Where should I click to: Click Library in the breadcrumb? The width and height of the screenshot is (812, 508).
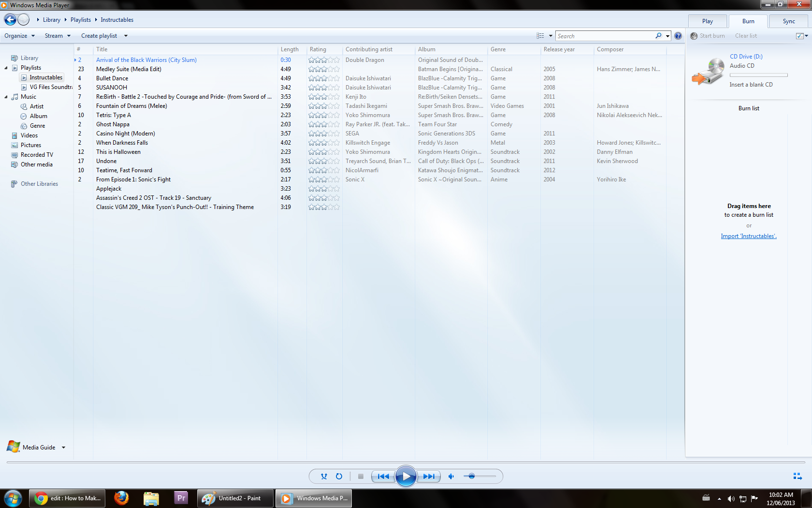(52, 20)
